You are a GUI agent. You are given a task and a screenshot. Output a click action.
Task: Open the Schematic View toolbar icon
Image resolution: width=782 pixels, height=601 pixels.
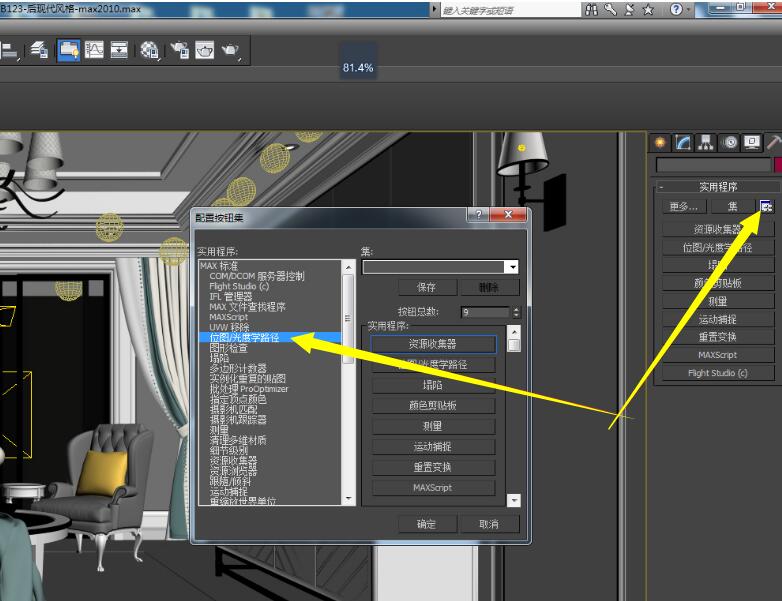(119, 50)
